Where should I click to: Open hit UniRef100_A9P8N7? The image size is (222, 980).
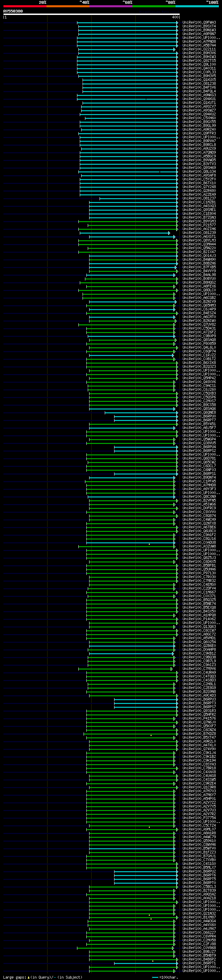[199, 34]
